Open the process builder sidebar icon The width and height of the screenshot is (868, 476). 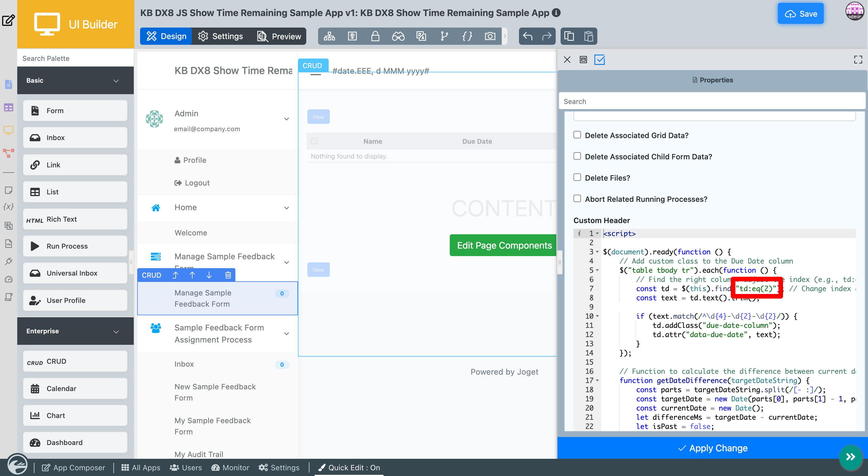coord(8,153)
